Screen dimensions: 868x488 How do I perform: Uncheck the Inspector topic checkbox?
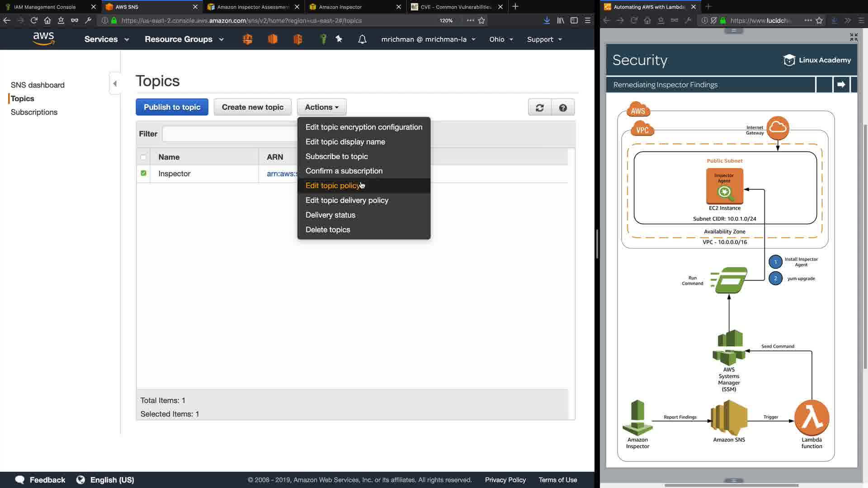(143, 173)
